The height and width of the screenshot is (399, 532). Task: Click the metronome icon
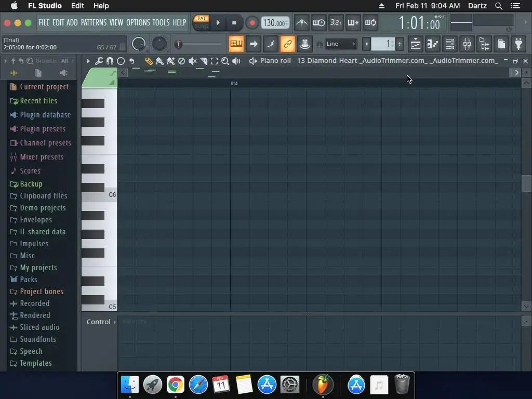tap(301, 23)
